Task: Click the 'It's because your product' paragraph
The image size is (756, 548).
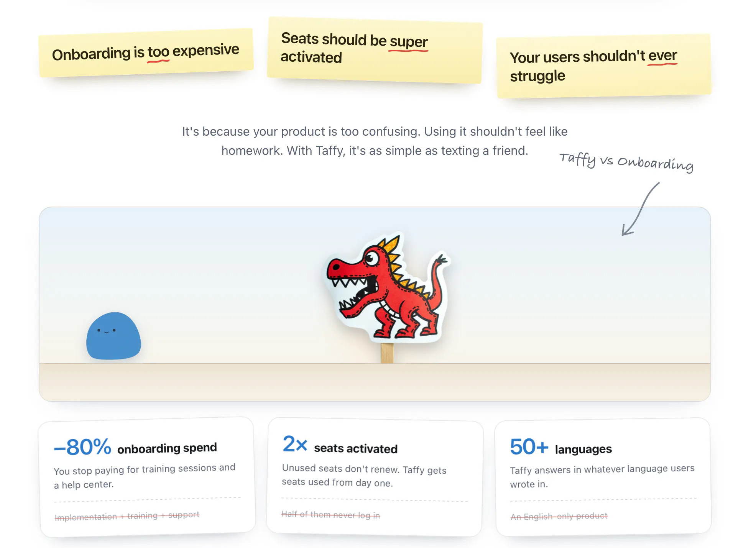Action: click(375, 141)
